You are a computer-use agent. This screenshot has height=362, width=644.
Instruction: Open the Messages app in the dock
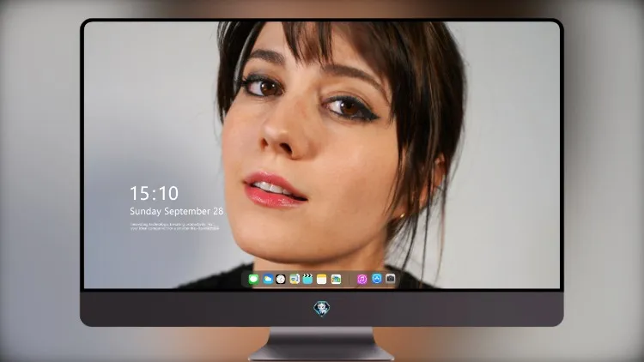tap(253, 279)
